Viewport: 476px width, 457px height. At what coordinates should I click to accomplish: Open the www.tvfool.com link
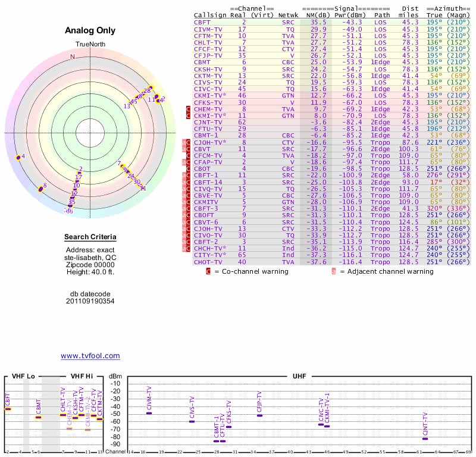click(90, 356)
